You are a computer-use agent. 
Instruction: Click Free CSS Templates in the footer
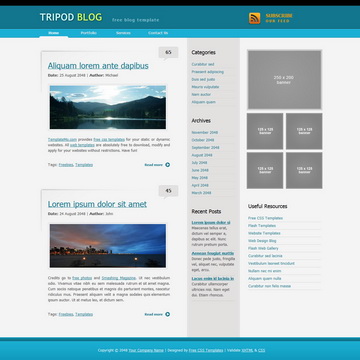206,350
